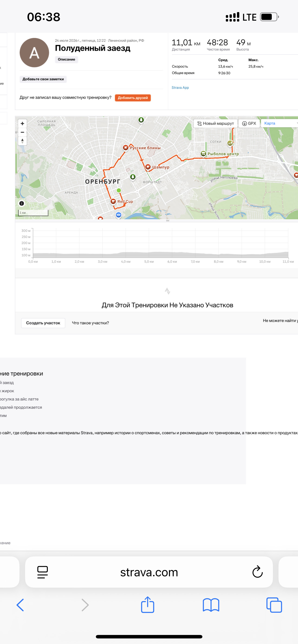Reset map bearing with the compass control
The height and width of the screenshot is (644, 298).
click(22, 141)
